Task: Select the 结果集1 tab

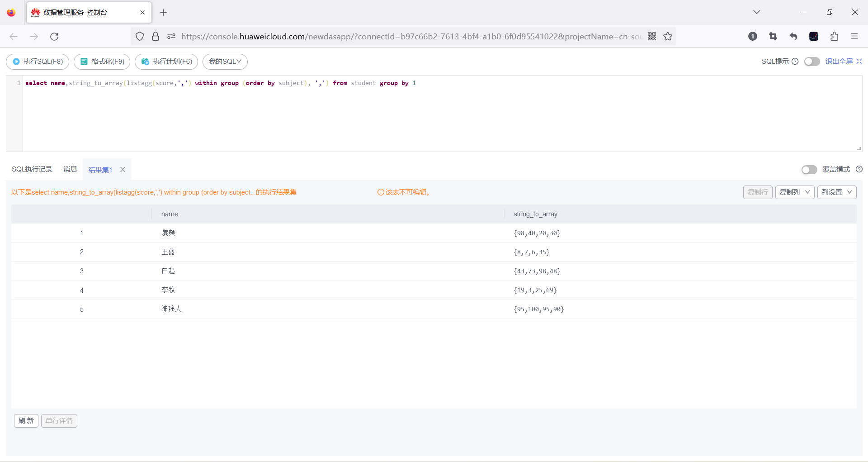Action: click(100, 170)
